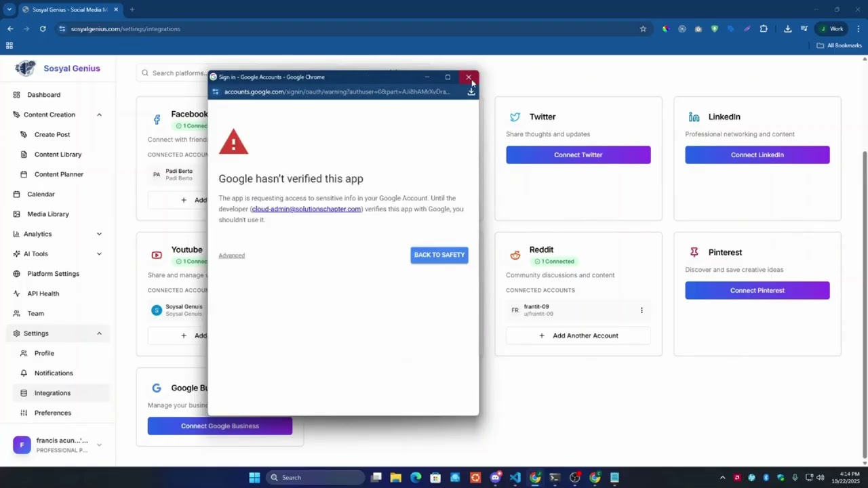Viewport: 868px width, 488px height.
Task: Open Visual Studio Code from taskbar
Action: [515, 477]
